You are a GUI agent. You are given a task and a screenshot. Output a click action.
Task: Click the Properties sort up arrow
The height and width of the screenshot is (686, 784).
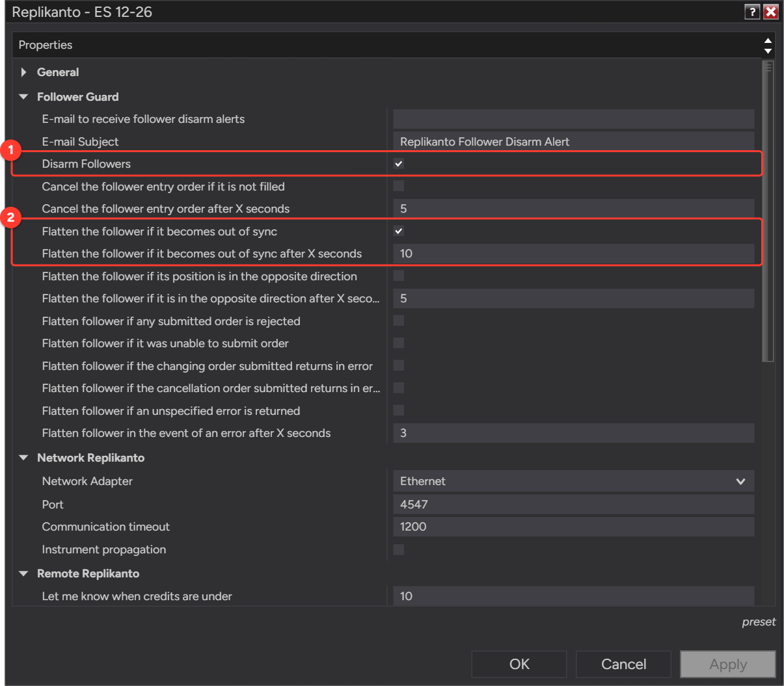point(768,40)
